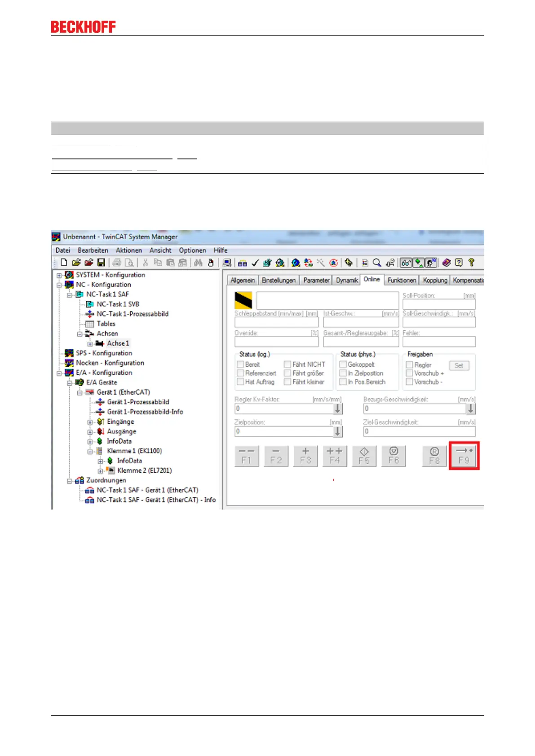Select Achse 1 in the tree
The image size is (535, 756).
[118, 343]
